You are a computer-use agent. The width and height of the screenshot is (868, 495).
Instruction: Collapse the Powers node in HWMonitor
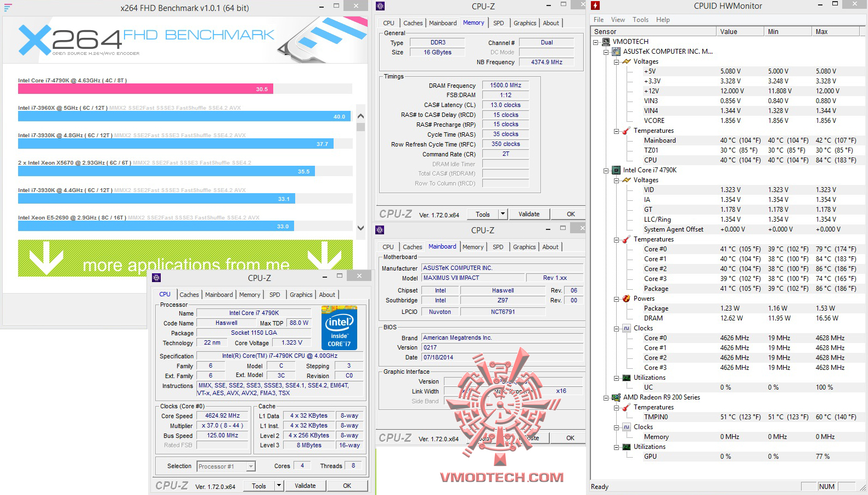(x=616, y=299)
